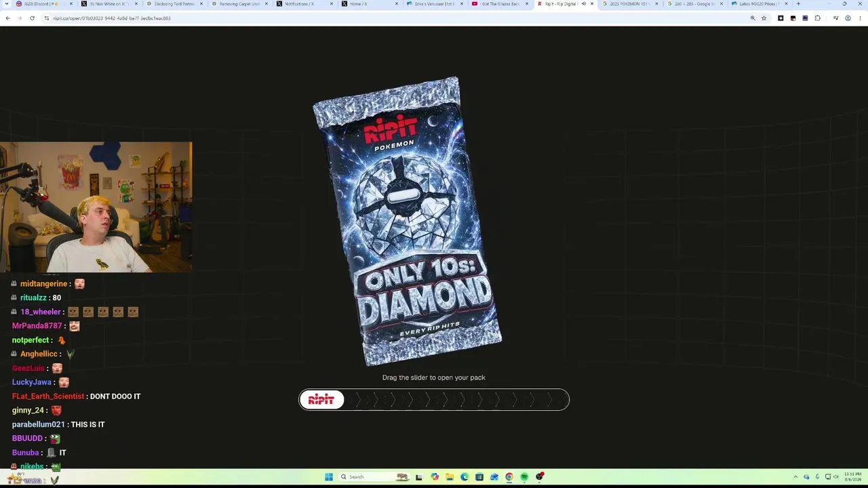Image resolution: width=868 pixels, height=488 pixels.
Task: Open the browser zoom control
Action: [x=753, y=18]
